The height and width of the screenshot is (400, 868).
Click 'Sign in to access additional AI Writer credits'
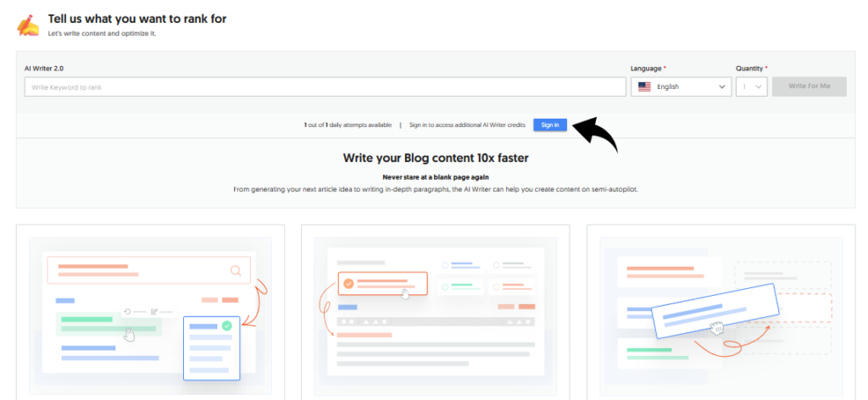(467, 125)
